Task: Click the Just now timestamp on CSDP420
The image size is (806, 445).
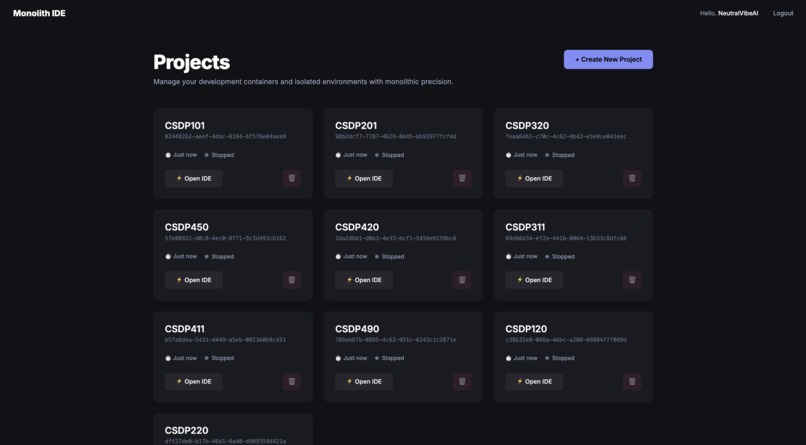Action: (352, 256)
